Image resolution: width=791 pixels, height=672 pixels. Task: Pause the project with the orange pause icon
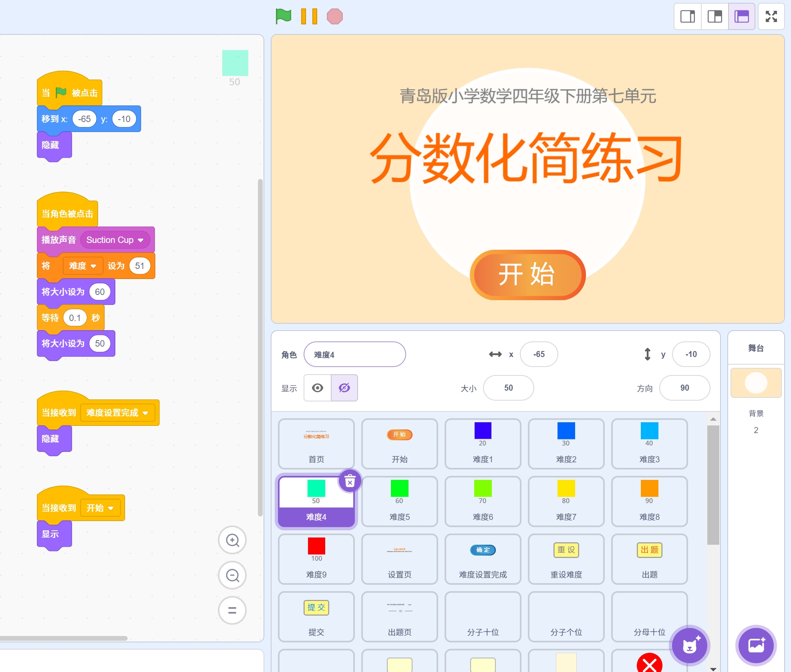[309, 16]
